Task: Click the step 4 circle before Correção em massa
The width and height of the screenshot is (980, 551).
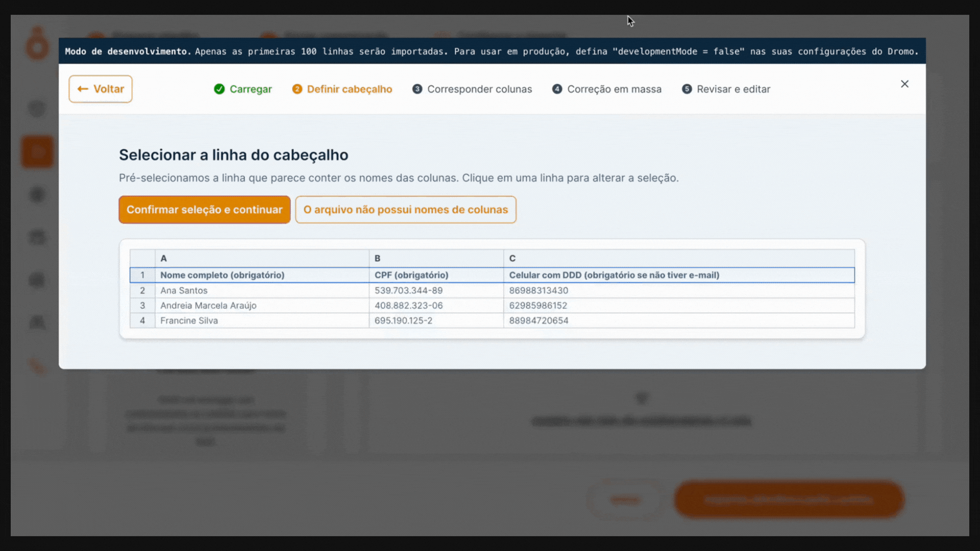Action: pos(557,89)
